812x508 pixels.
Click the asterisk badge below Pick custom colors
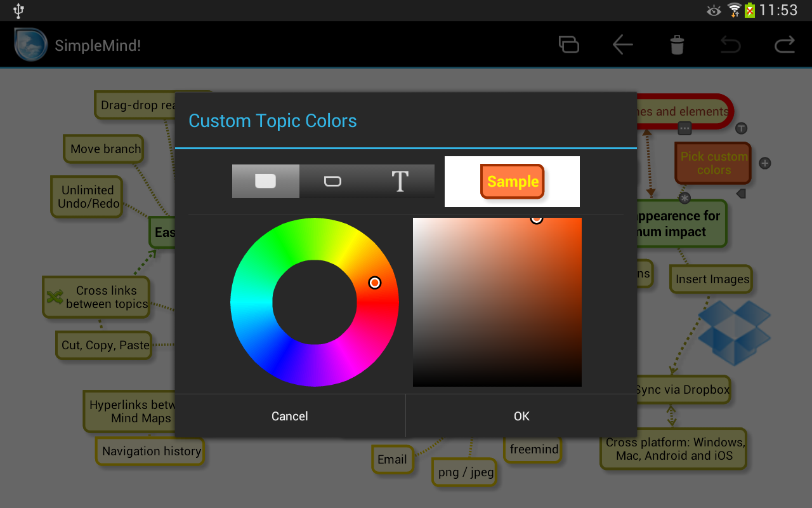tap(685, 197)
